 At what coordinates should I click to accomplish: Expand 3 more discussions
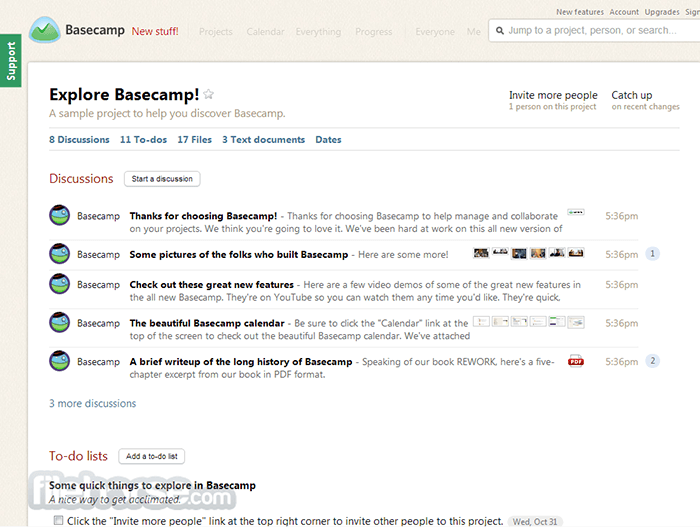point(92,403)
